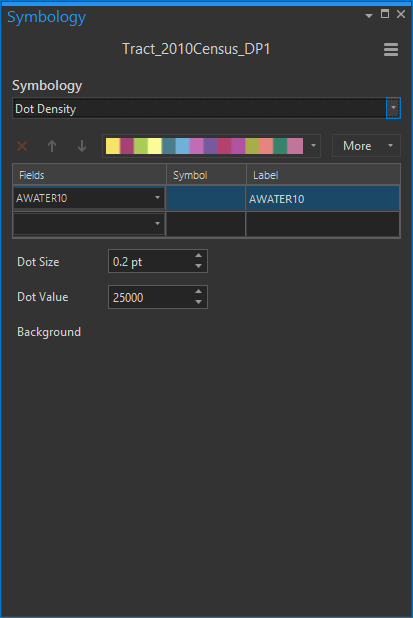This screenshot has width=413, height=618.
Task: Move field down with down arrow icon
Action: pos(82,146)
